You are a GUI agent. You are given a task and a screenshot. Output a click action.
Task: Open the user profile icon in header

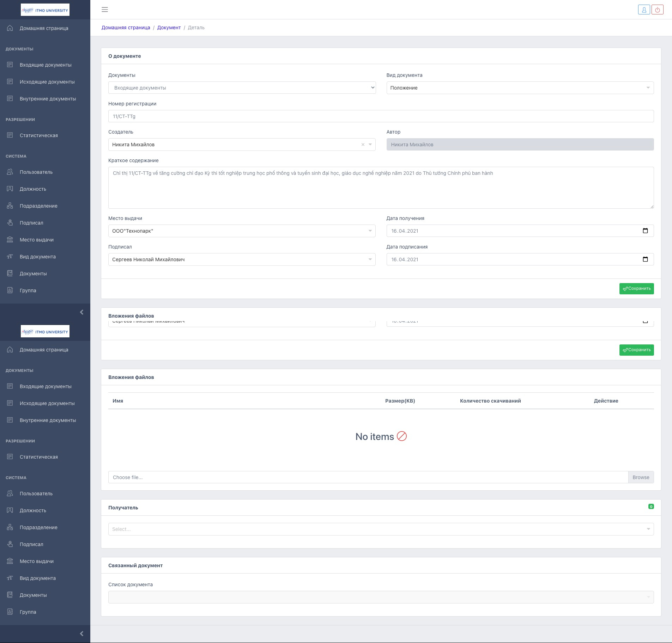click(644, 10)
